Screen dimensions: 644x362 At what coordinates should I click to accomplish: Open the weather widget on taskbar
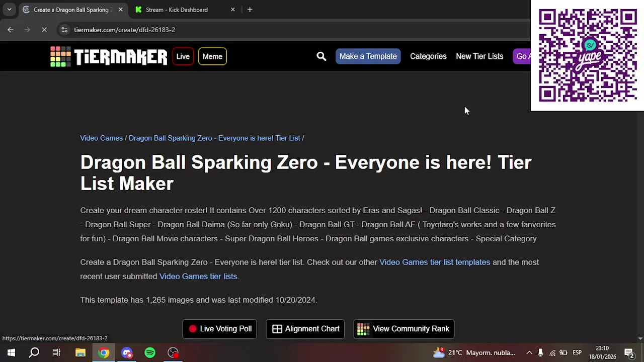(474, 352)
